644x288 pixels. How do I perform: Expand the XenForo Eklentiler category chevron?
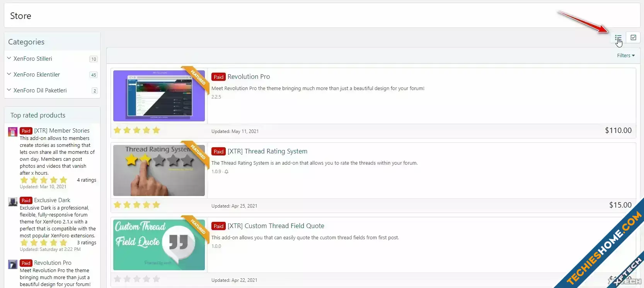[x=9, y=74]
